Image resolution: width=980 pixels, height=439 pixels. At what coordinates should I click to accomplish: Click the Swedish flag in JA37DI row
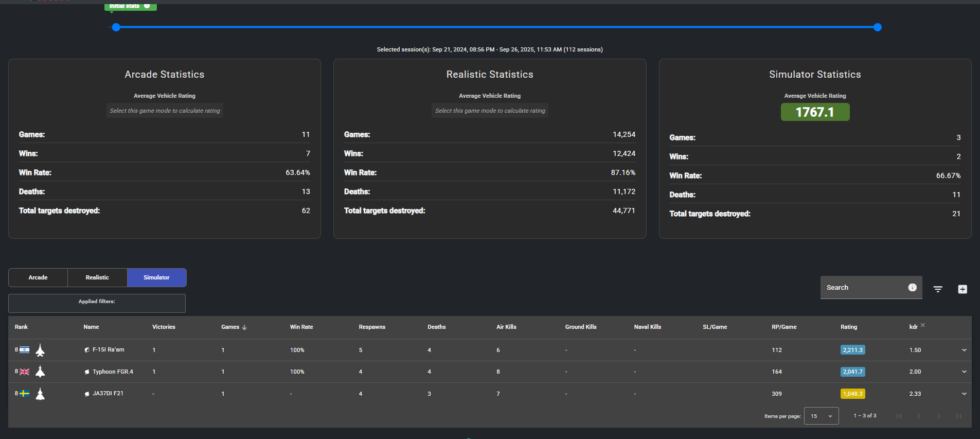click(25, 394)
